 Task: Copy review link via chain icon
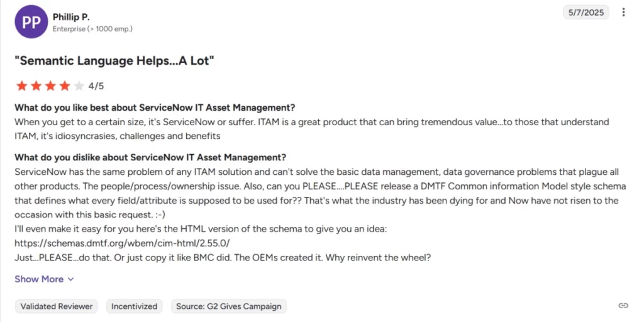click(x=623, y=306)
